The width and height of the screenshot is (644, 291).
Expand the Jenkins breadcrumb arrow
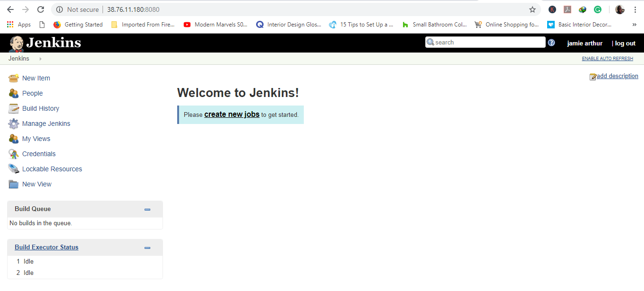(x=41, y=59)
